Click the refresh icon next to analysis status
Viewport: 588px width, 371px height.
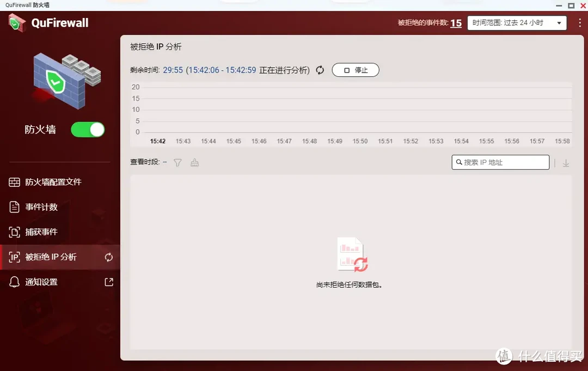(320, 70)
